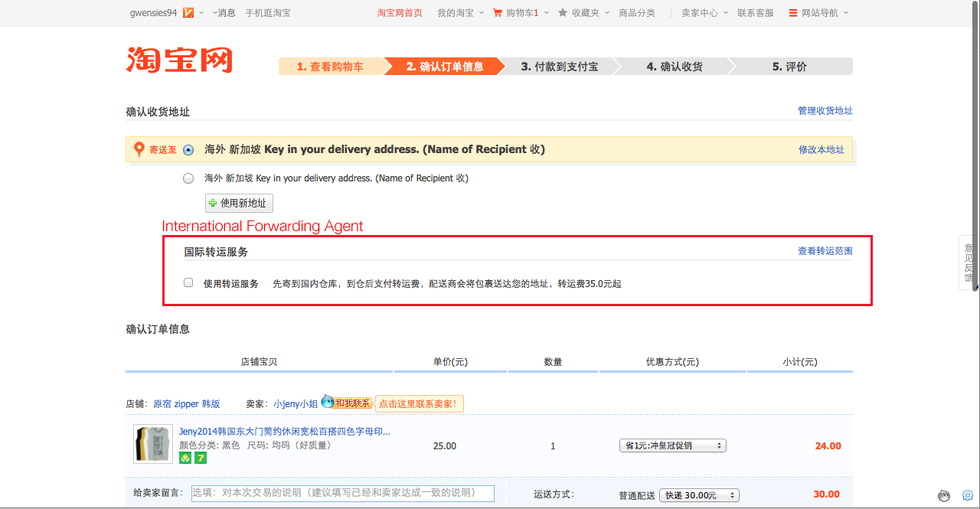Click the product thumbnail of tank tops
The image size is (980, 509).
point(153,444)
